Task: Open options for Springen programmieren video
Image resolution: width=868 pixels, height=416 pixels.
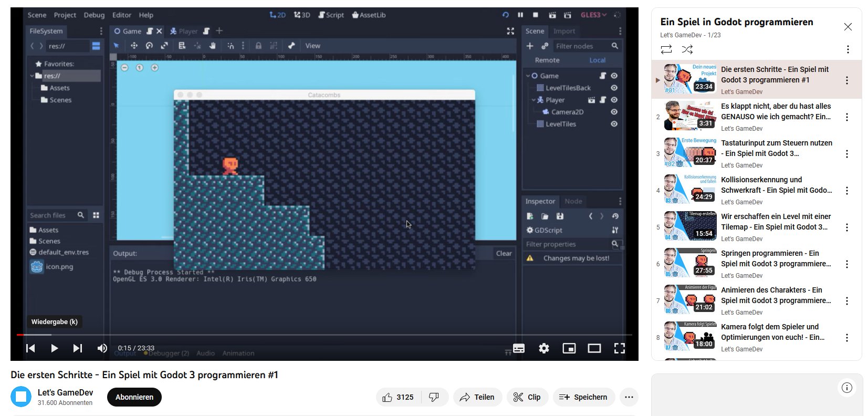Action: pos(846,264)
